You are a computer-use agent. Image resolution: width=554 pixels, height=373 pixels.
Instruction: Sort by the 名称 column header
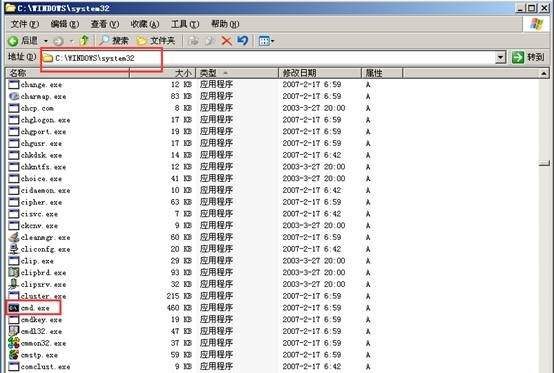[x=67, y=73]
